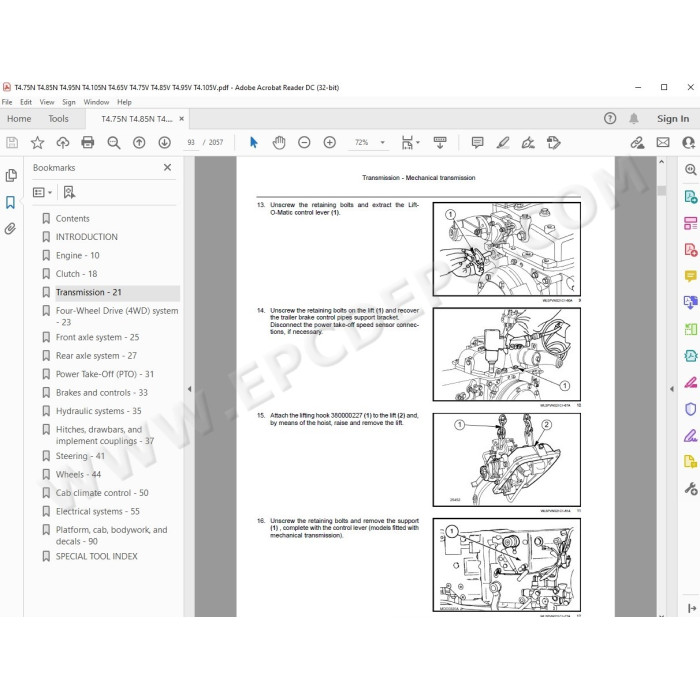Open the Edit menu
The height and width of the screenshot is (700, 700).
pyautogui.click(x=26, y=102)
